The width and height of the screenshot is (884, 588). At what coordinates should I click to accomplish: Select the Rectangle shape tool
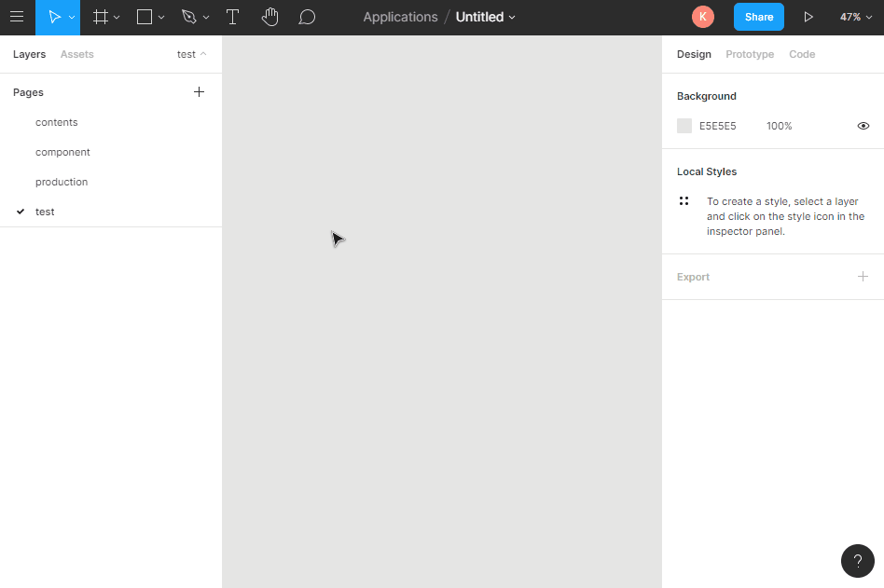tap(145, 17)
